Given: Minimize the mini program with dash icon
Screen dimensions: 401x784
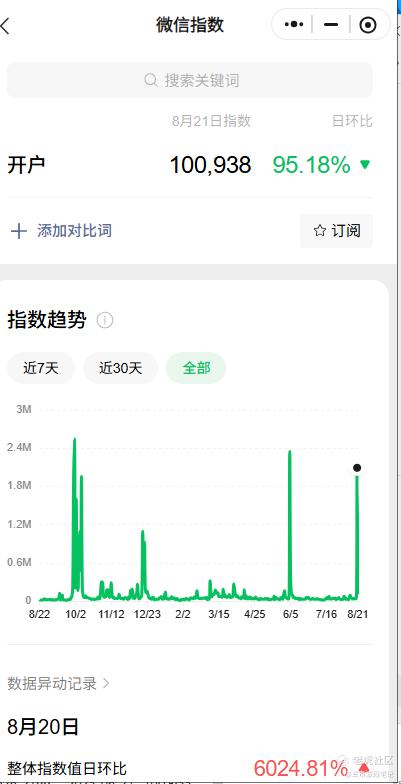Looking at the screenshot, I should pos(330,24).
